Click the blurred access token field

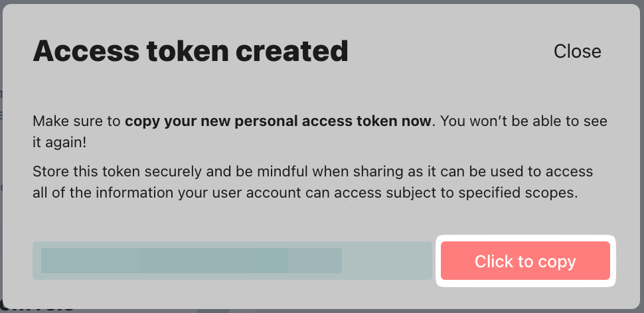[232, 261]
